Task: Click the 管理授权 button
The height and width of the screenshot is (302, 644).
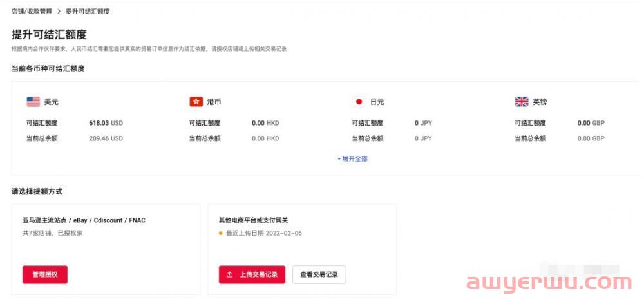Action: [x=45, y=274]
